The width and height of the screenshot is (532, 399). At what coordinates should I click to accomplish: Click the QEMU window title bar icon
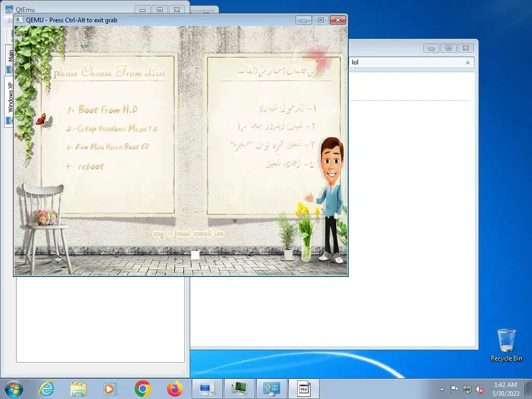(x=20, y=20)
